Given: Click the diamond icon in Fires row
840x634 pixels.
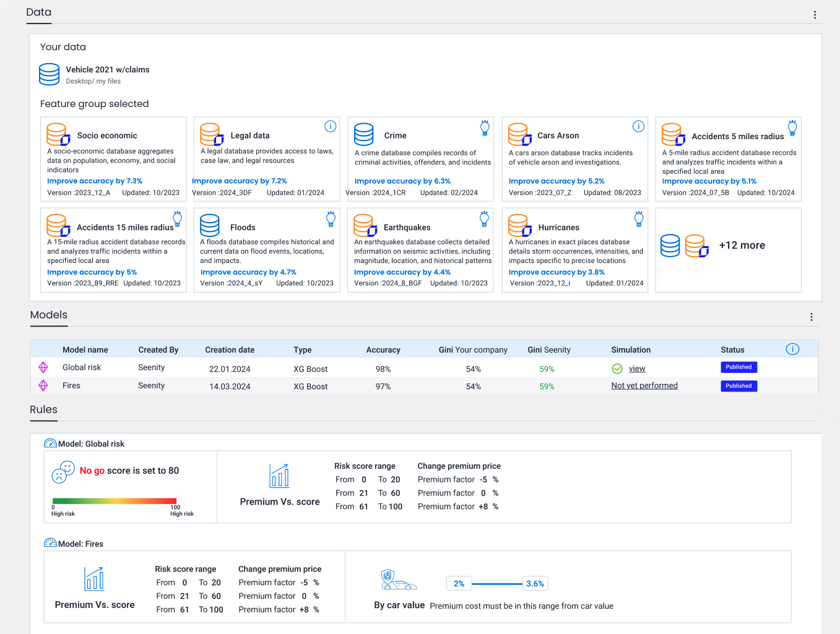Looking at the screenshot, I should point(43,385).
